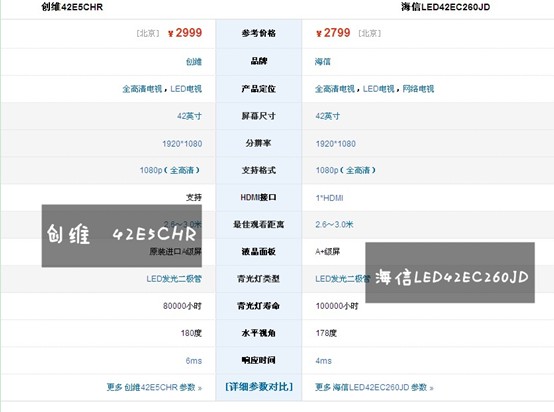The height and width of the screenshot is (412, 554).
Task: Click LED电视 link in the Hisense column
Action: [378, 89]
